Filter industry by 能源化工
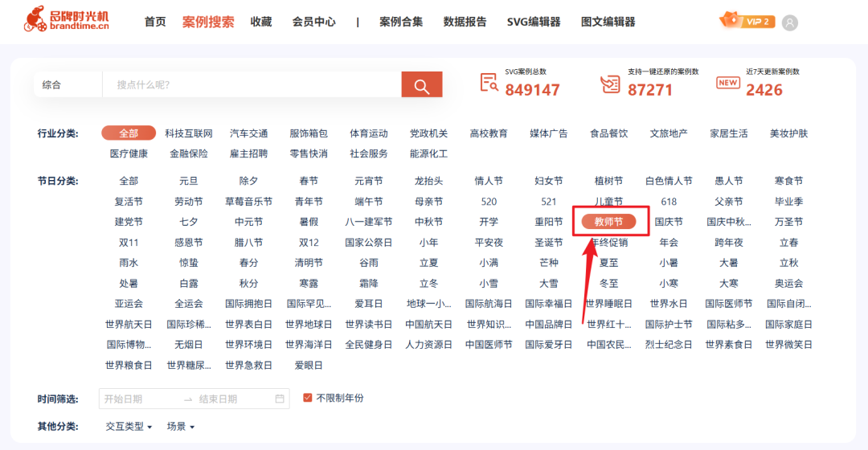The height and width of the screenshot is (450, 868). pyautogui.click(x=428, y=153)
